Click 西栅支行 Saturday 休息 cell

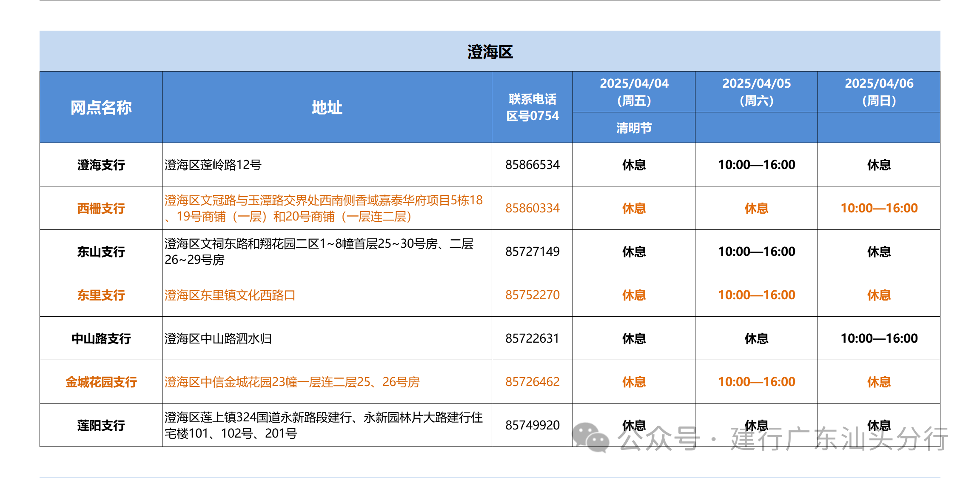[x=756, y=208]
